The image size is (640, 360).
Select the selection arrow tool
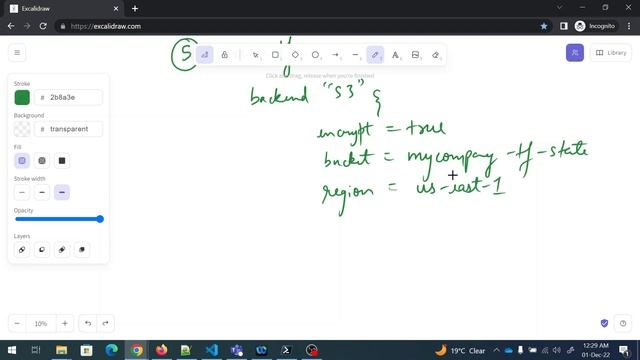(x=256, y=55)
